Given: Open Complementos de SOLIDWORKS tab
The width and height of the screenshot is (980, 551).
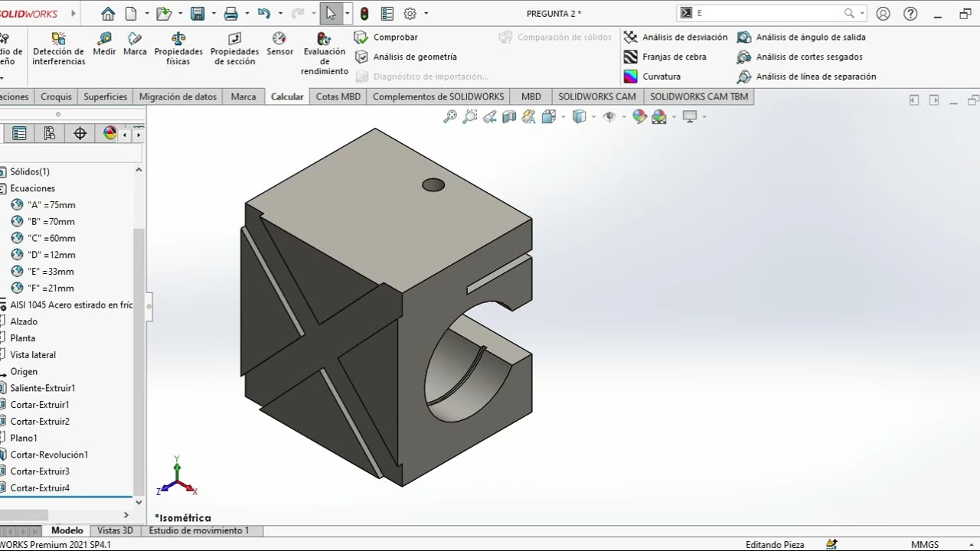Looking at the screenshot, I should (x=439, y=96).
